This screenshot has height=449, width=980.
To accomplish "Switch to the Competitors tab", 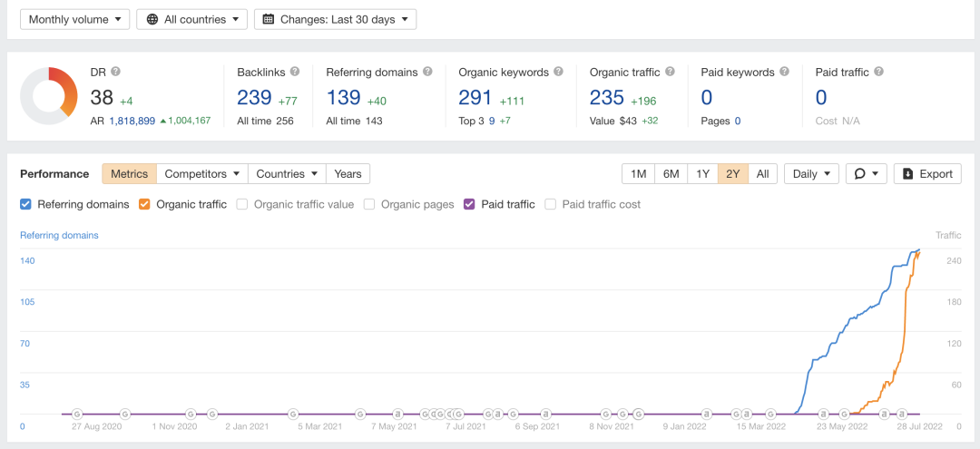I will point(202,174).
